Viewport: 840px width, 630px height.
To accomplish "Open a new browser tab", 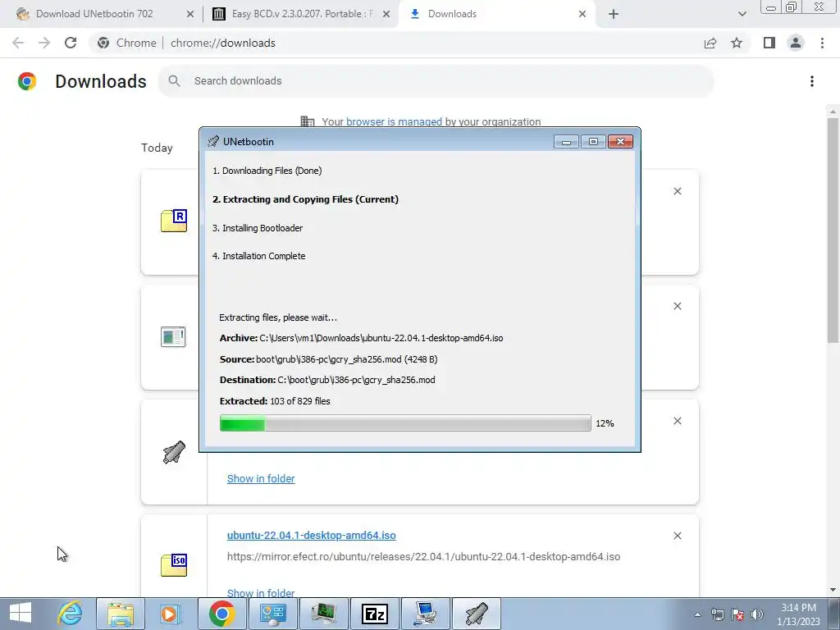I will tap(614, 14).
